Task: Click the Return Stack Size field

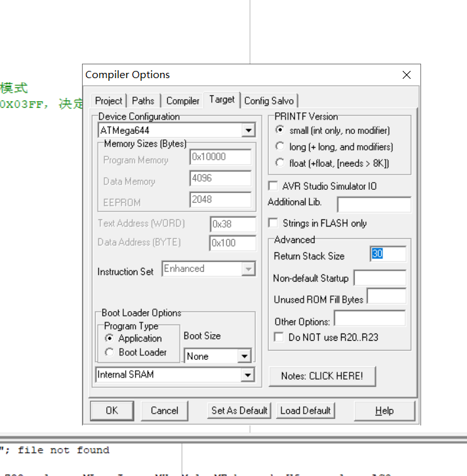Action: 388,254
